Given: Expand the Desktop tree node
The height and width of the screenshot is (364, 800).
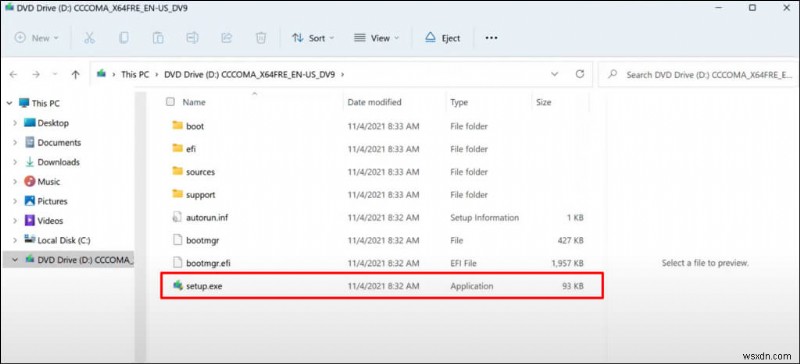Looking at the screenshot, I should (15, 123).
